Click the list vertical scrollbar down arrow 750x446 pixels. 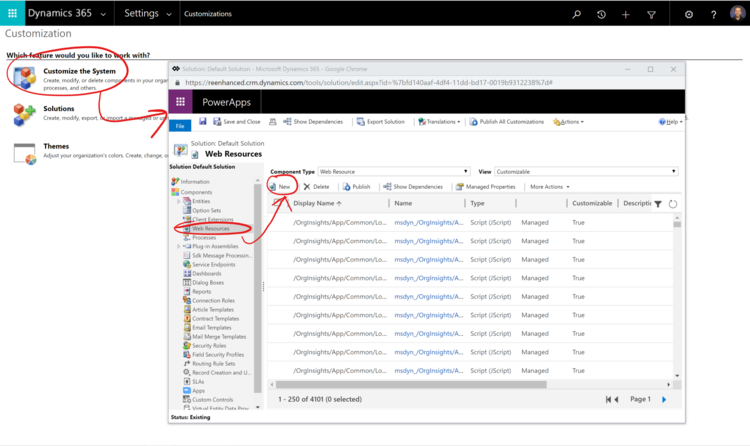point(677,376)
